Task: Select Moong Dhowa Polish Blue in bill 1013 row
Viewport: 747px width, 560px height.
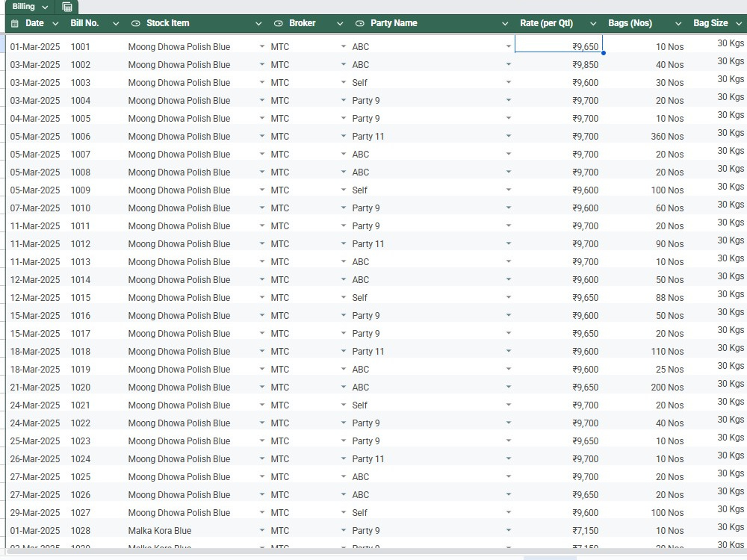Action: (179, 262)
